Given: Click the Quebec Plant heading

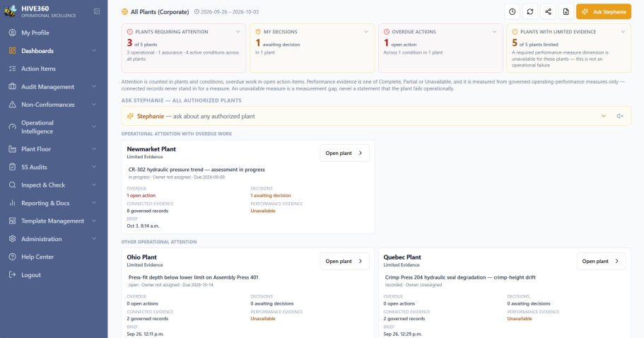Looking at the screenshot, I should click(x=402, y=257).
